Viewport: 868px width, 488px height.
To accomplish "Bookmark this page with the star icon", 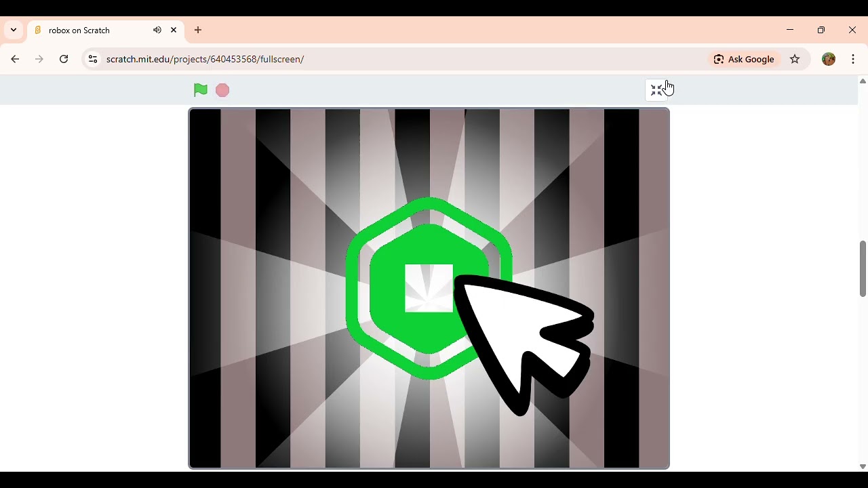I will point(795,59).
